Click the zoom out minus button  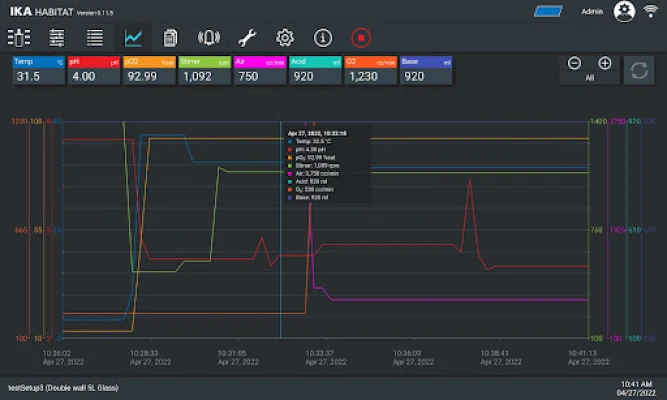click(x=574, y=63)
